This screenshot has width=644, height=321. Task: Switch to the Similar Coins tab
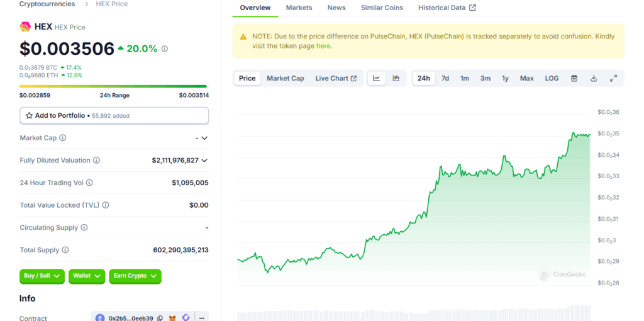[382, 8]
